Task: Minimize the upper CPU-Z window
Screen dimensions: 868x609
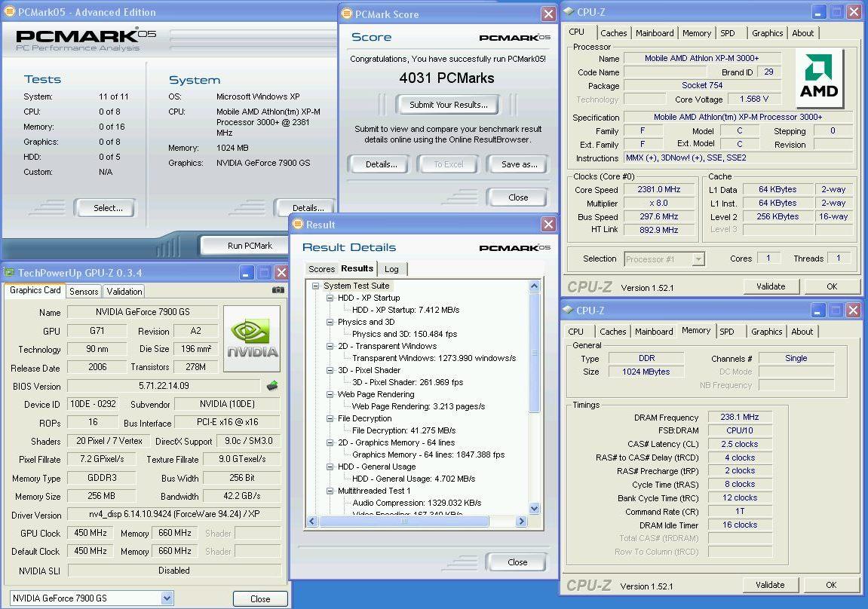Action: [819, 11]
